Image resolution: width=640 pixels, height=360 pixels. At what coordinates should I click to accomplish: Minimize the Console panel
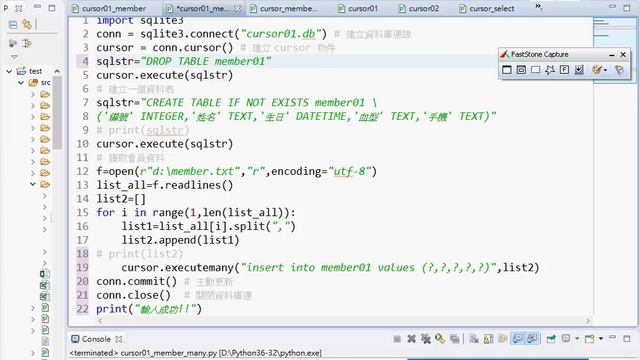click(612, 338)
